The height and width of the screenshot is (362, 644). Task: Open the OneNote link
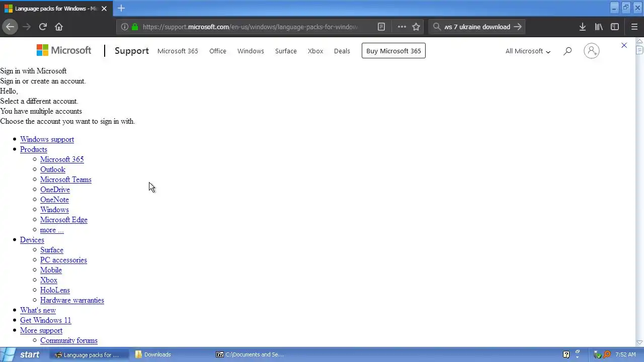click(x=54, y=200)
